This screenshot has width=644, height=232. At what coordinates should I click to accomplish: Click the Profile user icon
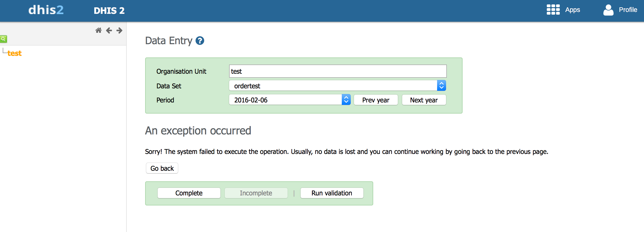click(608, 10)
